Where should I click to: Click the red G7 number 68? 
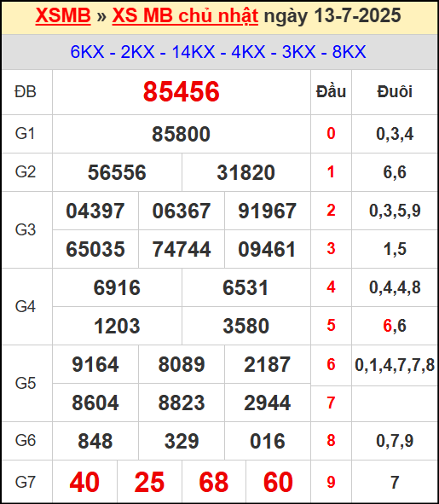(214, 482)
